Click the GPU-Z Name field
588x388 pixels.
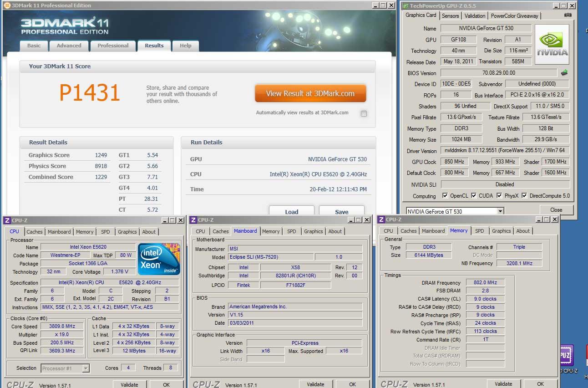[x=486, y=28]
